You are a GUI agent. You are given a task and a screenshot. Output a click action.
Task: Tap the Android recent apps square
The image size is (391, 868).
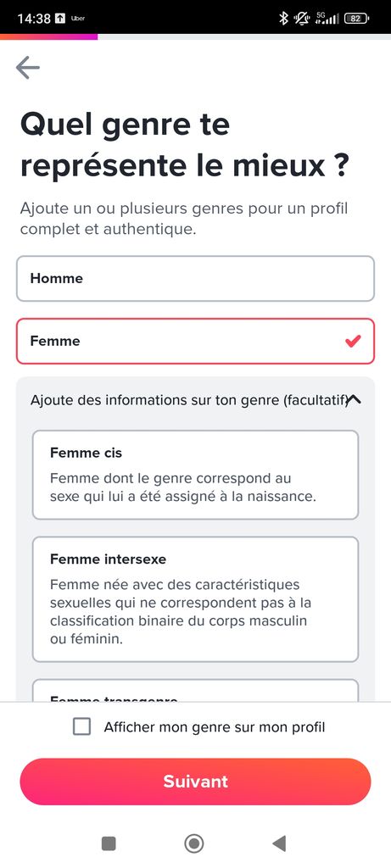click(x=109, y=843)
